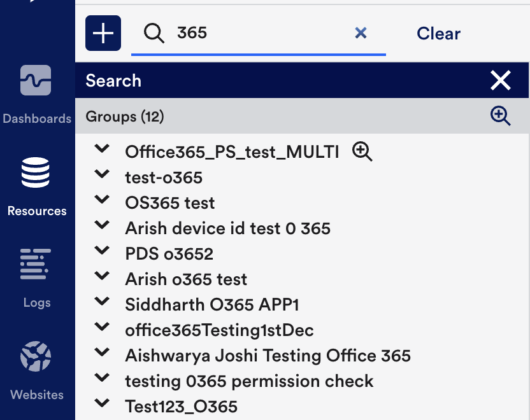The width and height of the screenshot is (530, 420).
Task: Go to Logs in the sidebar
Action: pos(36,279)
